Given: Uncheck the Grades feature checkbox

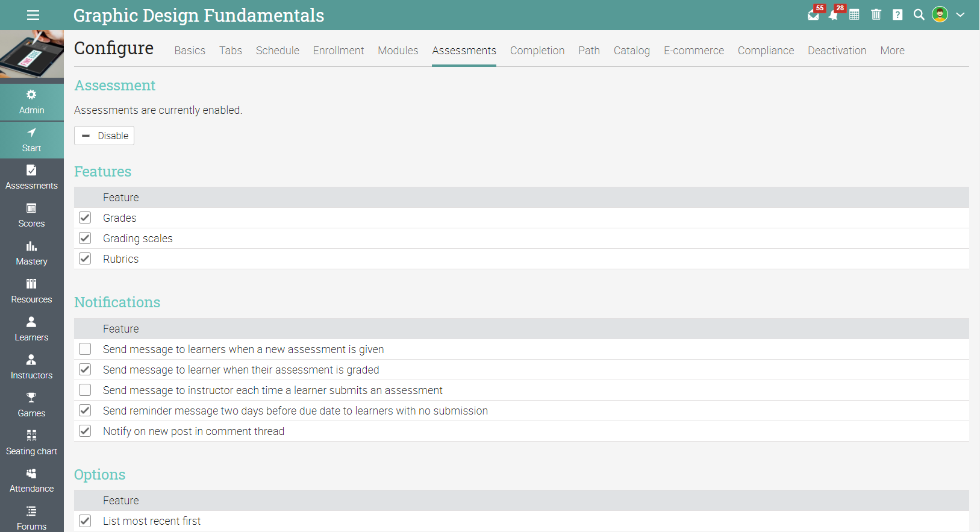Looking at the screenshot, I should (x=85, y=218).
